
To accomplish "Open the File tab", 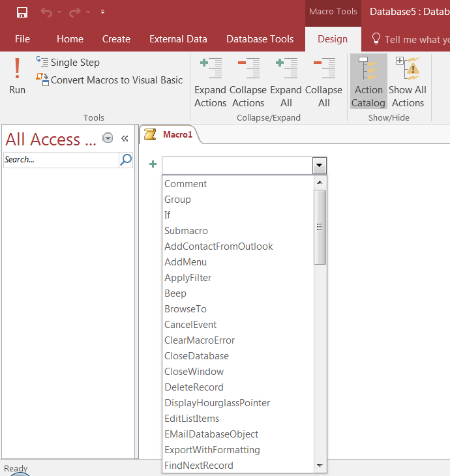I will pyautogui.click(x=22, y=39).
